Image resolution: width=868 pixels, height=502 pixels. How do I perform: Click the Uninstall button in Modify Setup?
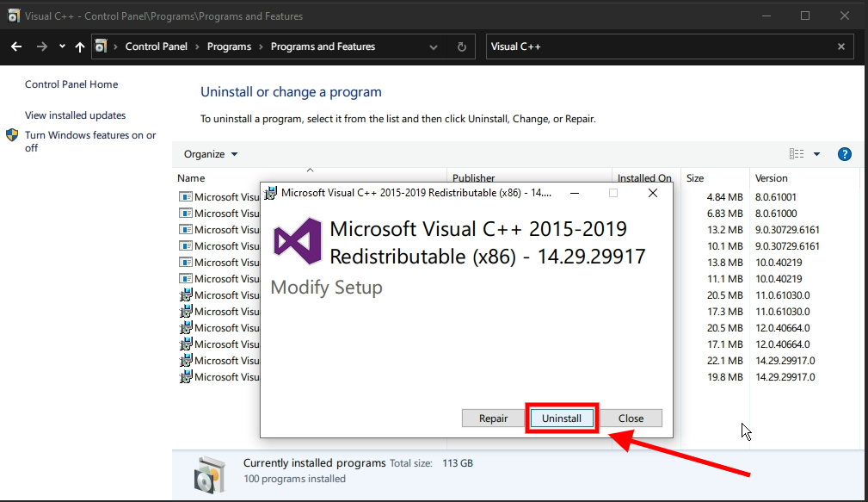point(561,418)
